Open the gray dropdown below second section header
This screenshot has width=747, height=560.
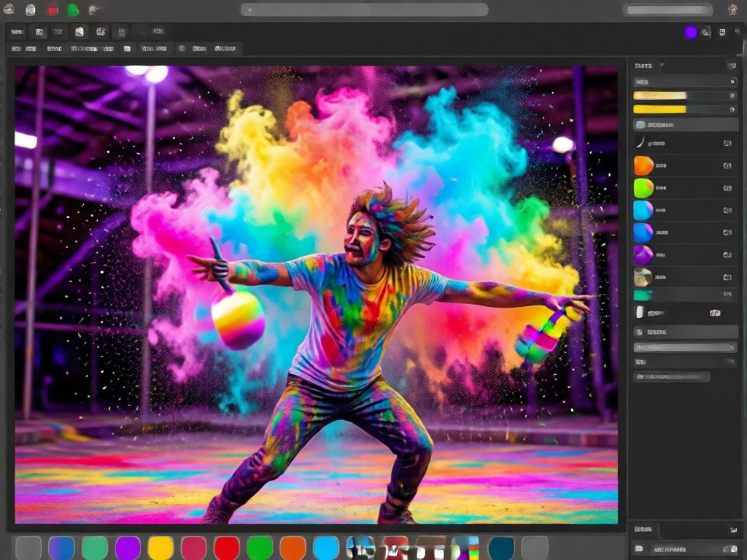pos(685,348)
